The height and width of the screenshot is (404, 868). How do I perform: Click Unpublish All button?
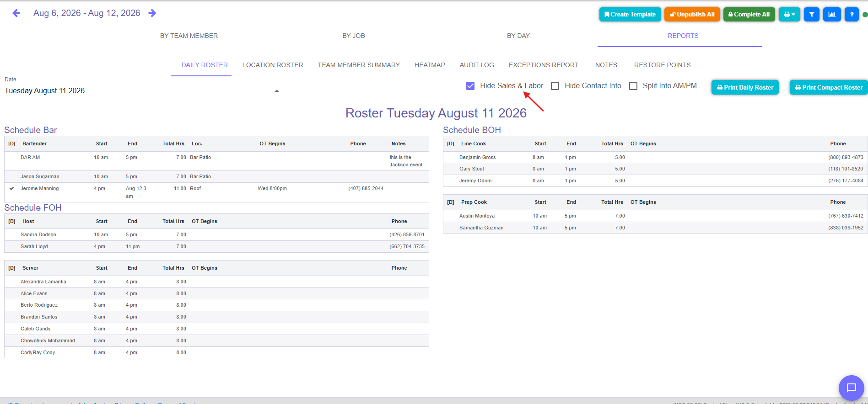(692, 15)
